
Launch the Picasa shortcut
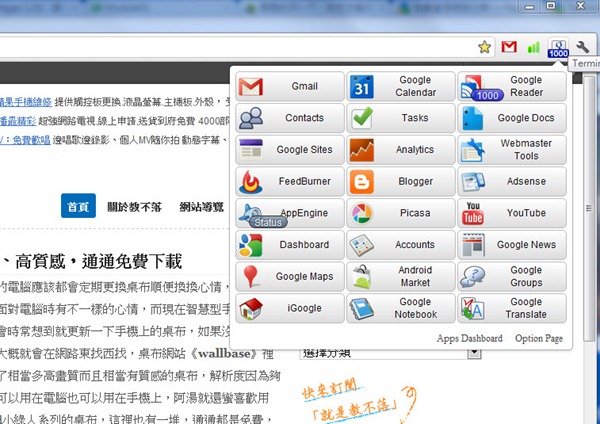(x=401, y=213)
